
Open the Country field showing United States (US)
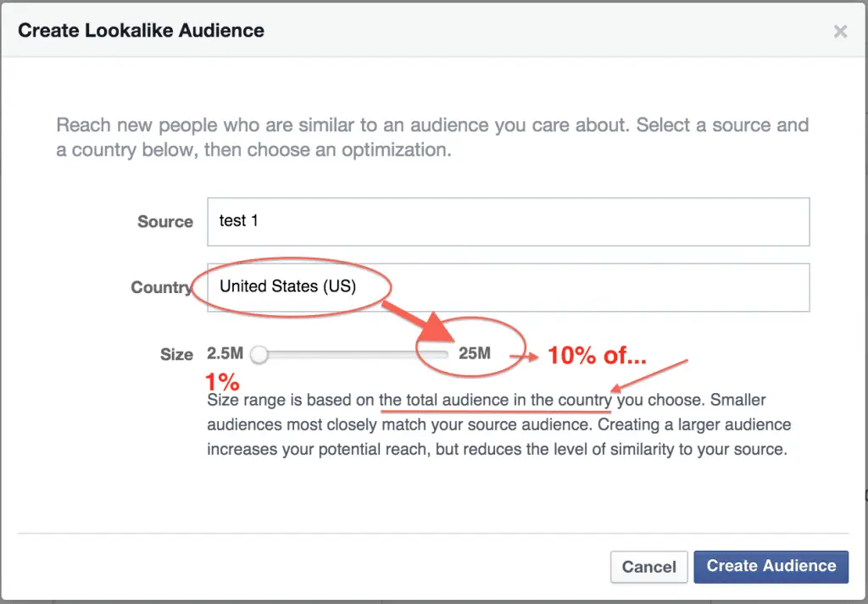coord(509,287)
